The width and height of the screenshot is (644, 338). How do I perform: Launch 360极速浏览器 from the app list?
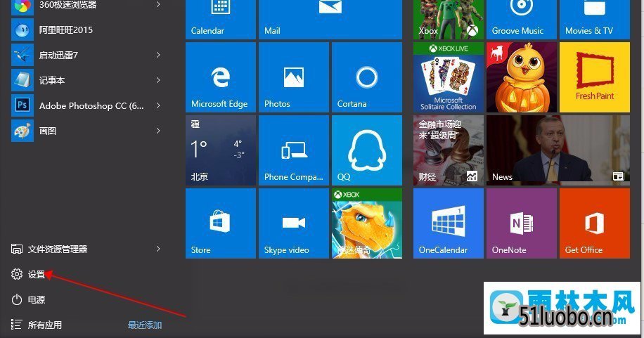(86, 6)
